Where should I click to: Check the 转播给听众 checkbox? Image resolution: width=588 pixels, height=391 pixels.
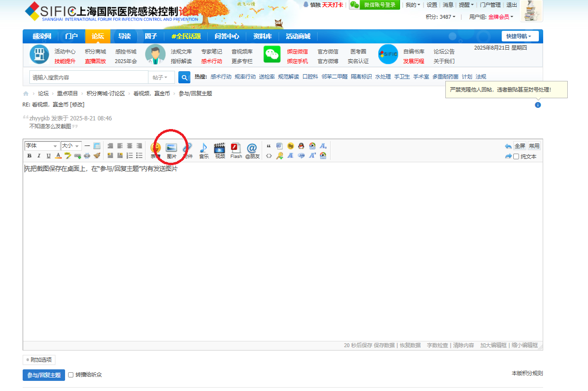point(71,375)
